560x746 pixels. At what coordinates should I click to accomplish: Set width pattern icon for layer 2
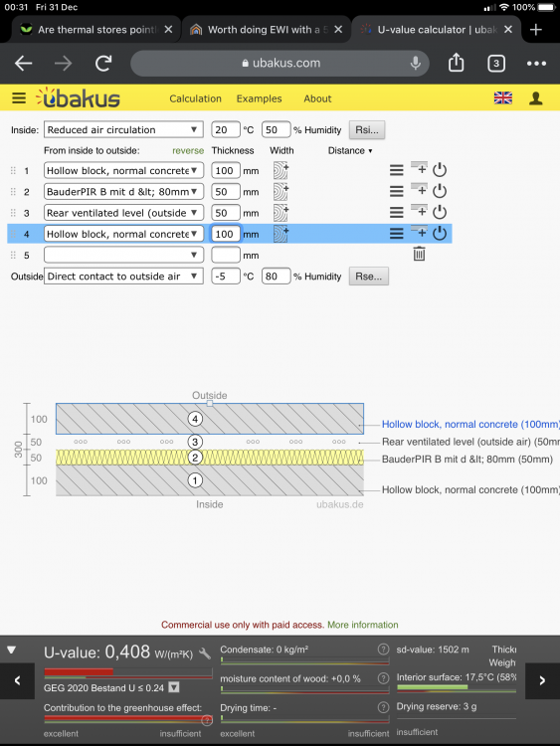(280, 191)
